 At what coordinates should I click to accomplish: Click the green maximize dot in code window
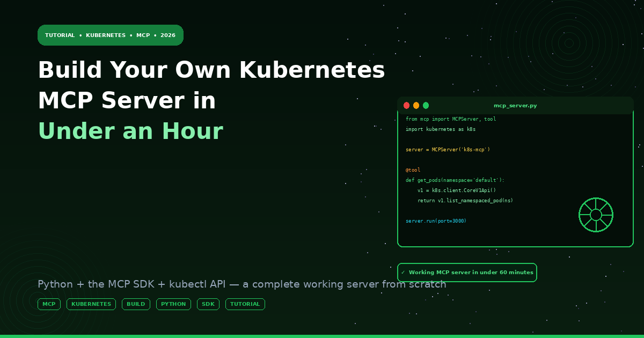(426, 106)
